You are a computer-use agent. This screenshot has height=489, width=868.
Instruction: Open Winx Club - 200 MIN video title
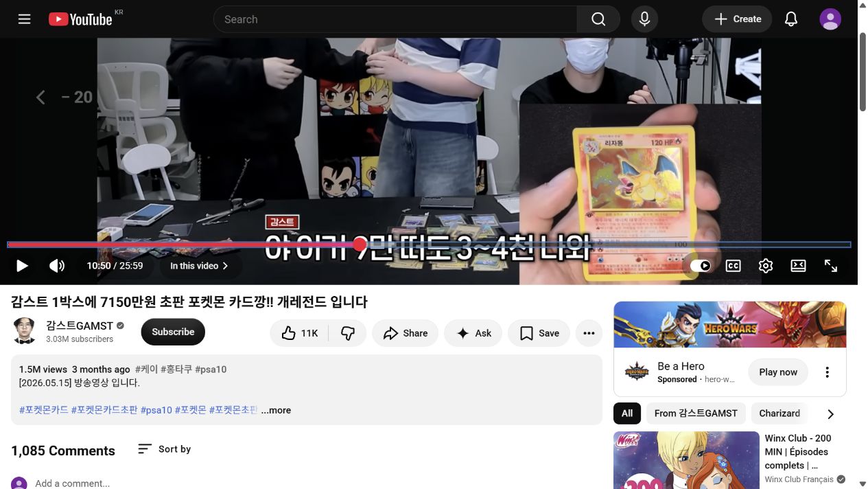[799, 451]
